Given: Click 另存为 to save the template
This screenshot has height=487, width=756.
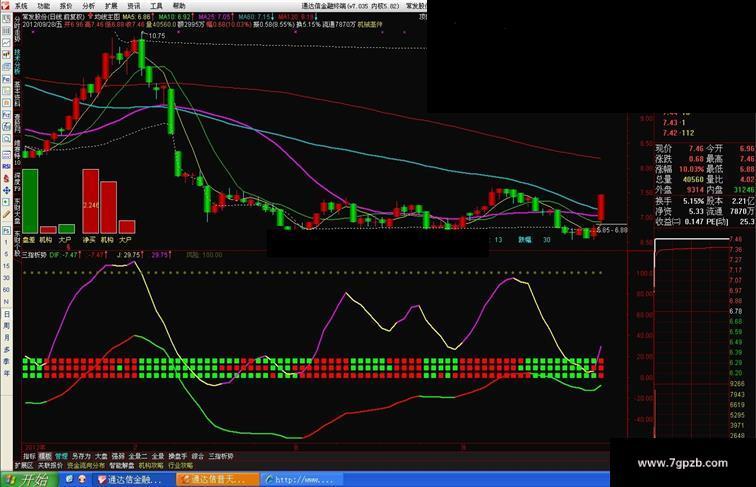Looking at the screenshot, I should (x=81, y=456).
